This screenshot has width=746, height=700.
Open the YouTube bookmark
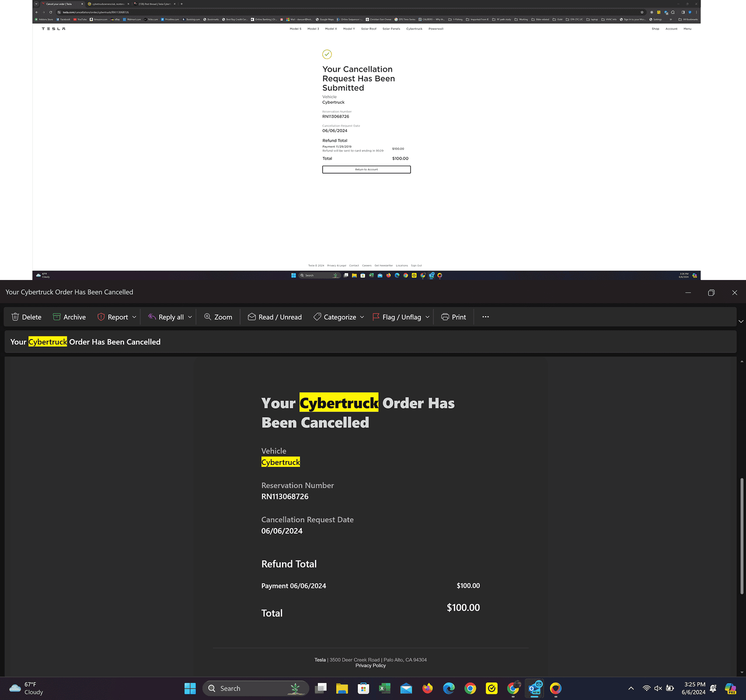coord(80,19)
